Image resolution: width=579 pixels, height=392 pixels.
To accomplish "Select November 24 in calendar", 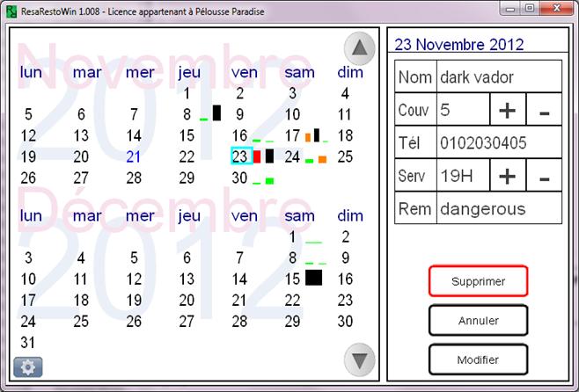I will pos(292,156).
